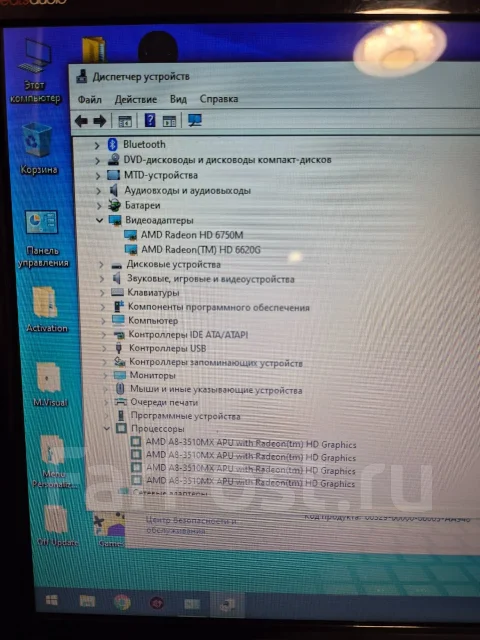Click the Forward arrow toolbar button
This screenshot has width=480, height=640.
[x=100, y=121]
